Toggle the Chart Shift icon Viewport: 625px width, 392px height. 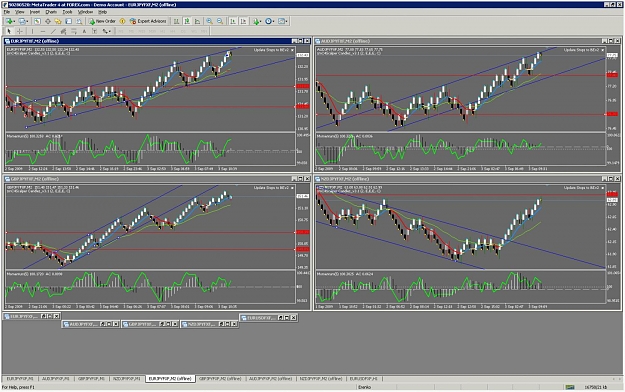[243, 21]
